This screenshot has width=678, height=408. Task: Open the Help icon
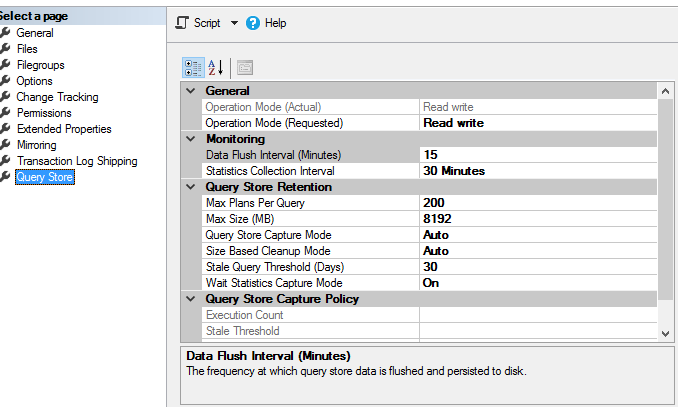click(x=253, y=22)
